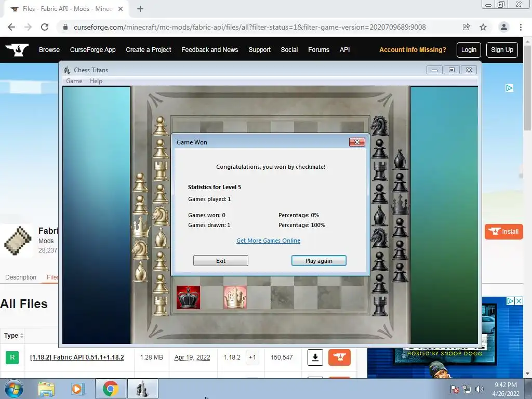Click the browser forward arrow
532x399 pixels.
click(x=28, y=27)
